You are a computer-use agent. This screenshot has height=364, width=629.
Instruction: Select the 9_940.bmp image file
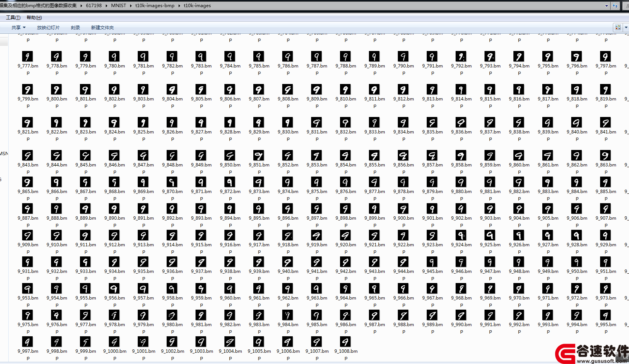tap(288, 268)
